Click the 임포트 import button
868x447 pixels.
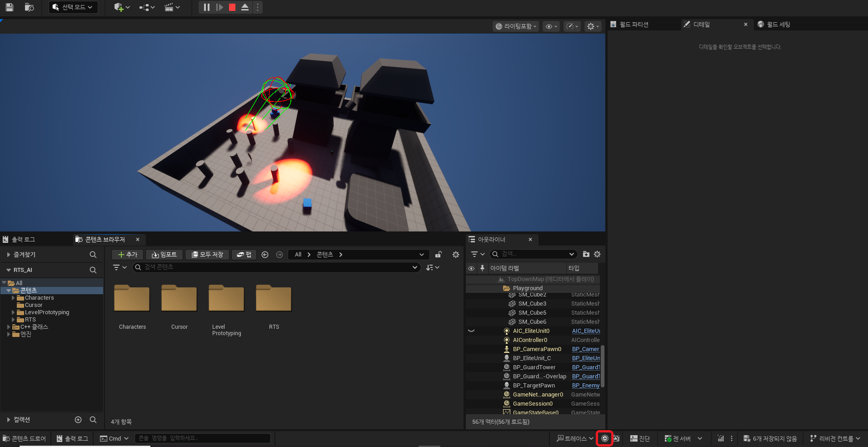point(165,255)
